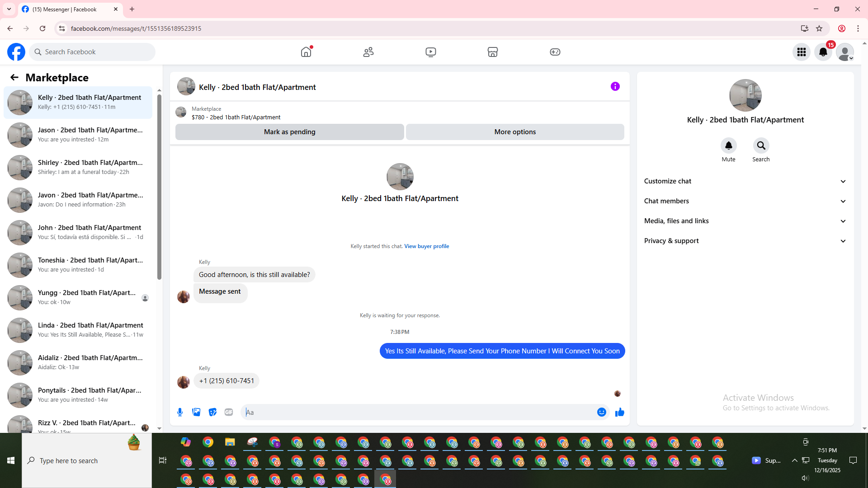Screen dimensions: 868x488
Task: Open Chrome profile icon in toolbar
Action: click(842, 28)
